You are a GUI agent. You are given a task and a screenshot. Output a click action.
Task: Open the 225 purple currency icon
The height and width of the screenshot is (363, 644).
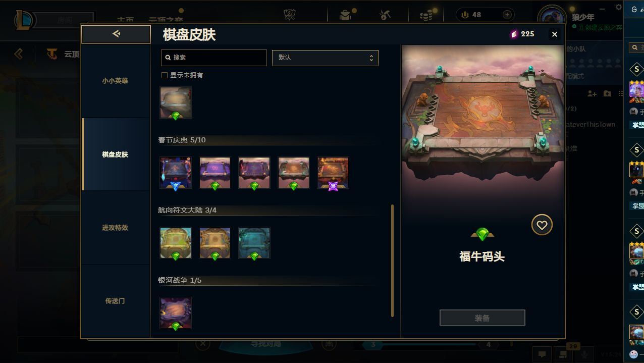(514, 34)
